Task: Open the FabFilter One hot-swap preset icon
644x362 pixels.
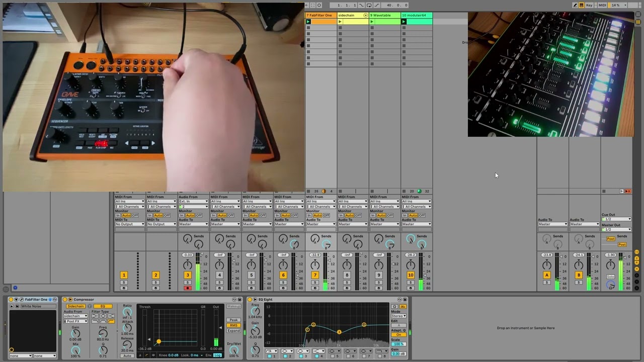Action: tap(55, 300)
